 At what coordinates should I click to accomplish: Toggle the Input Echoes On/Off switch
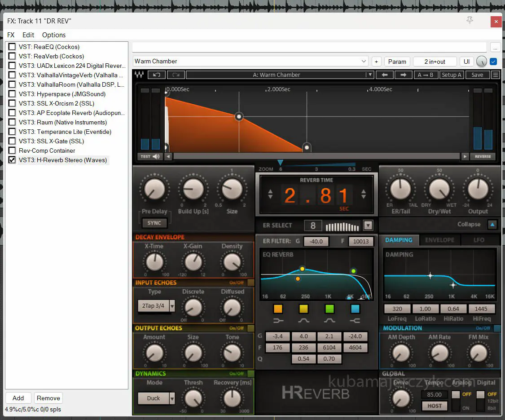point(250,283)
